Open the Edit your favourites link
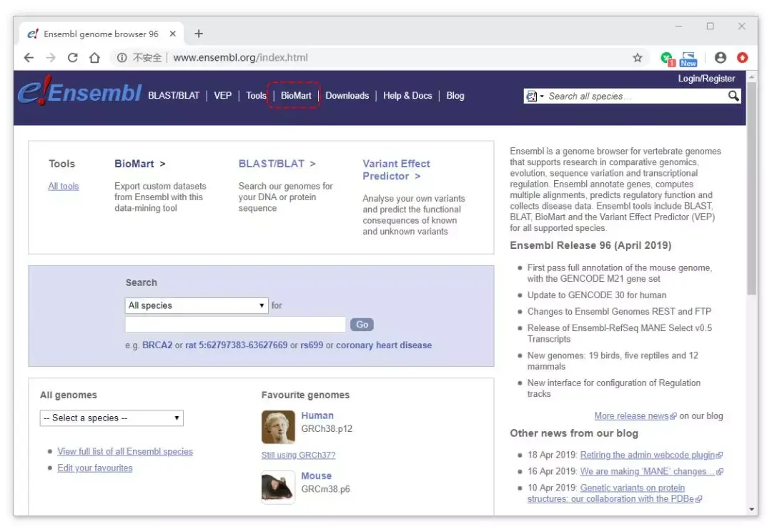The image size is (772, 532). [x=95, y=468]
